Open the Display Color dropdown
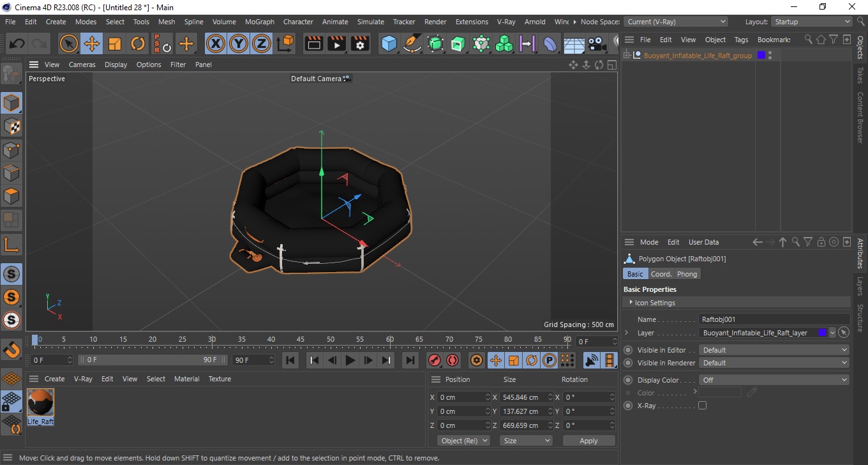 click(774, 380)
